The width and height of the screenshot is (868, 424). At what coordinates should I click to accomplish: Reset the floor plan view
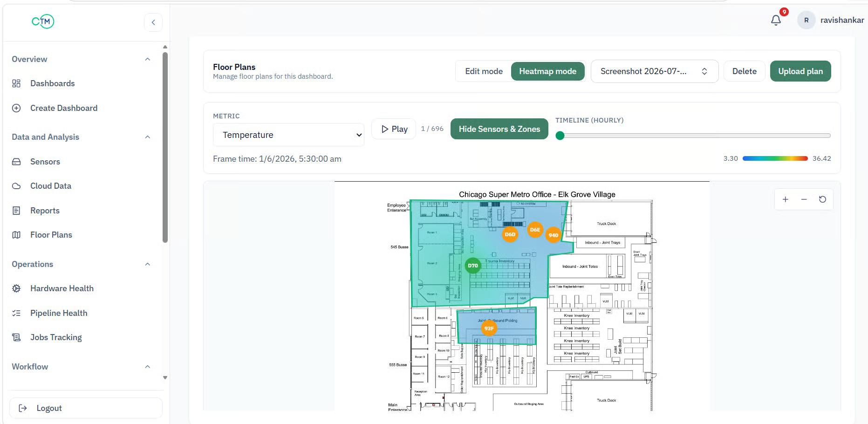[822, 199]
